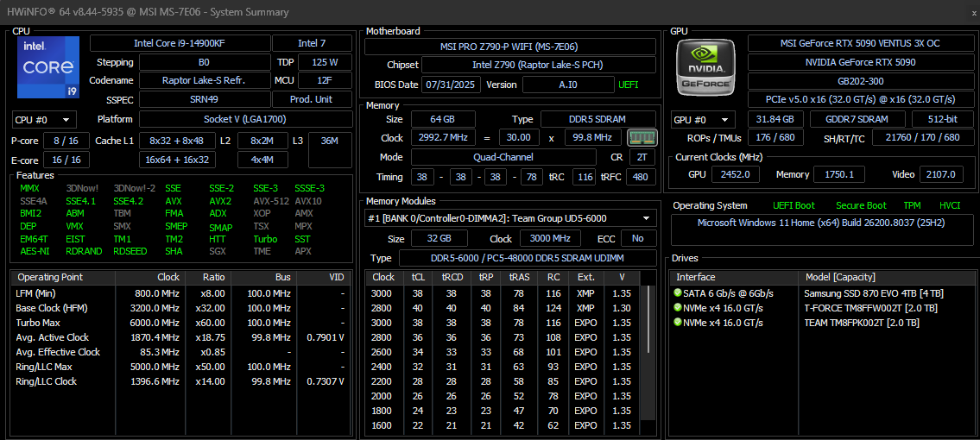Screen dimensions: 980x440
Task: Select the 2800 XMP timing row
Action: pos(503,308)
